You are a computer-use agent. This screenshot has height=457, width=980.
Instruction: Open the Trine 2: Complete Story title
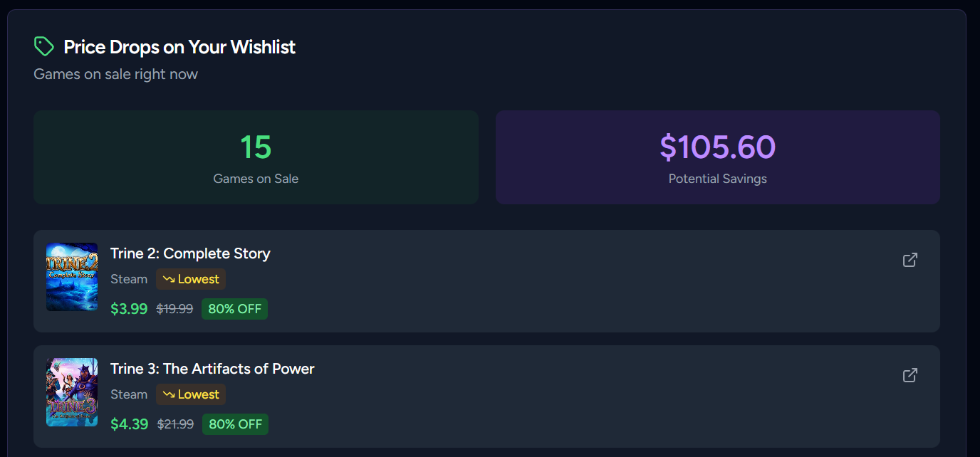click(190, 253)
